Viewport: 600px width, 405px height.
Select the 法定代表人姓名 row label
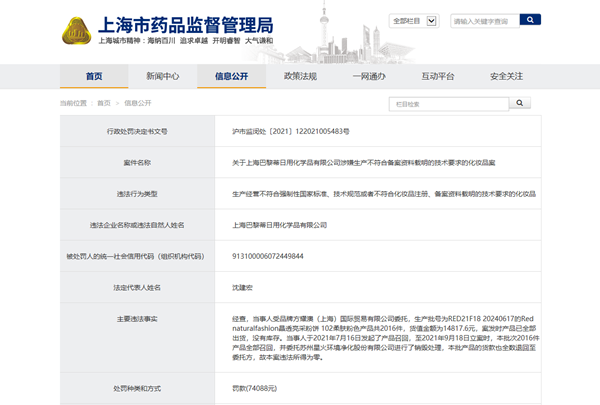coord(137,287)
